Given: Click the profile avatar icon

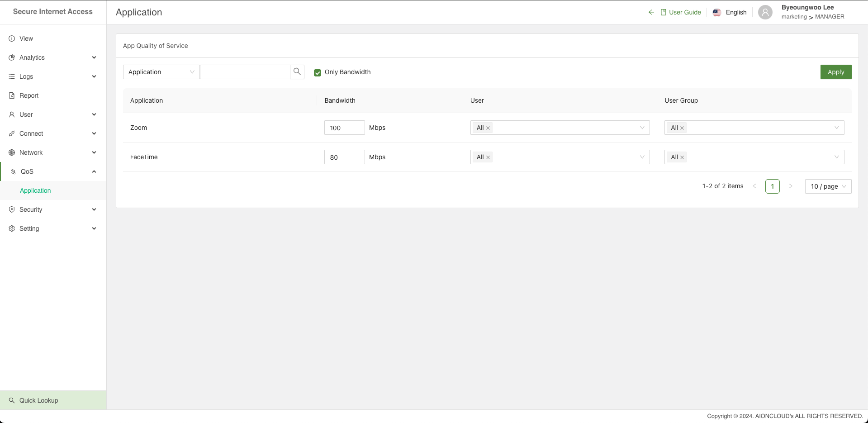Looking at the screenshot, I should click(765, 12).
